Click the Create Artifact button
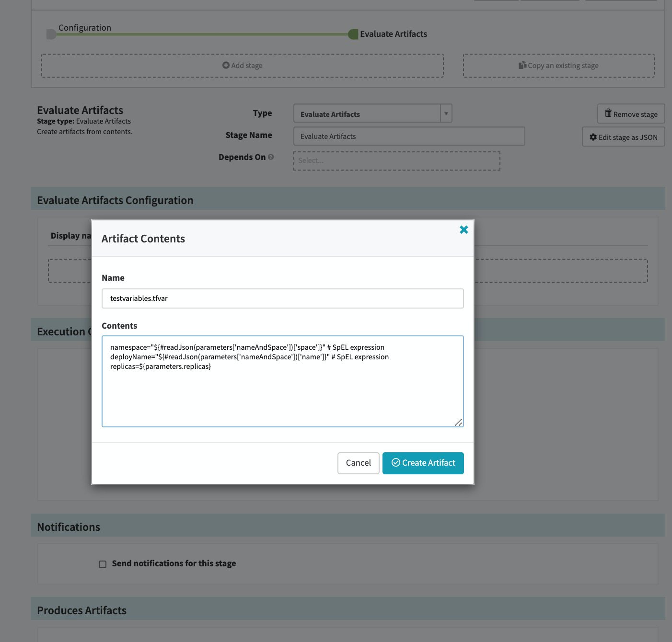672x642 pixels. (x=423, y=463)
